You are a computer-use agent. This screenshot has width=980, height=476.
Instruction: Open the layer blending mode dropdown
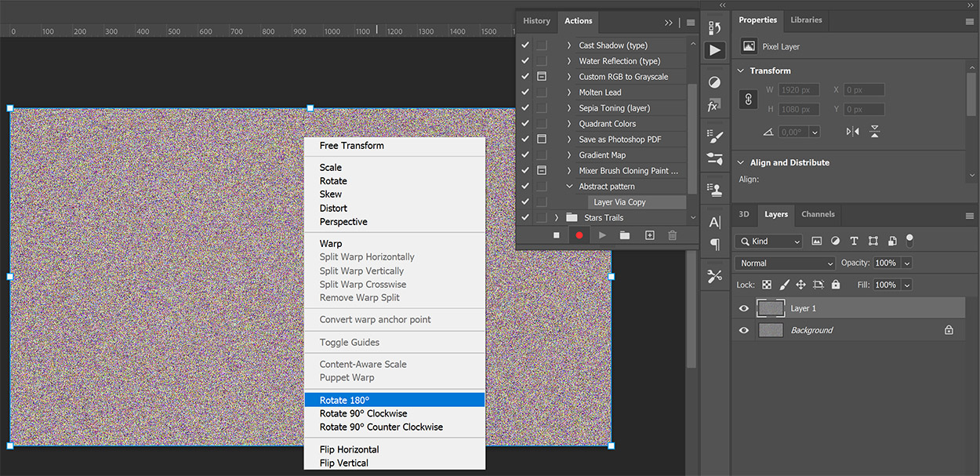click(785, 263)
